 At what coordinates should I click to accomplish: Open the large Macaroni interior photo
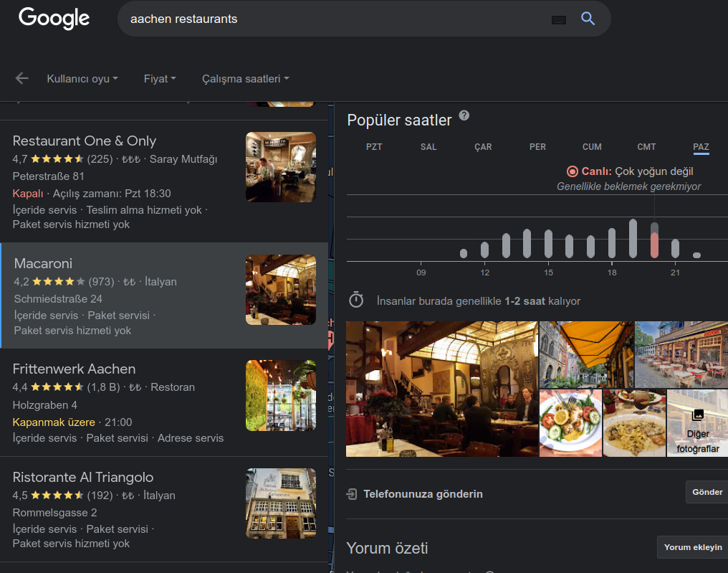[442, 389]
